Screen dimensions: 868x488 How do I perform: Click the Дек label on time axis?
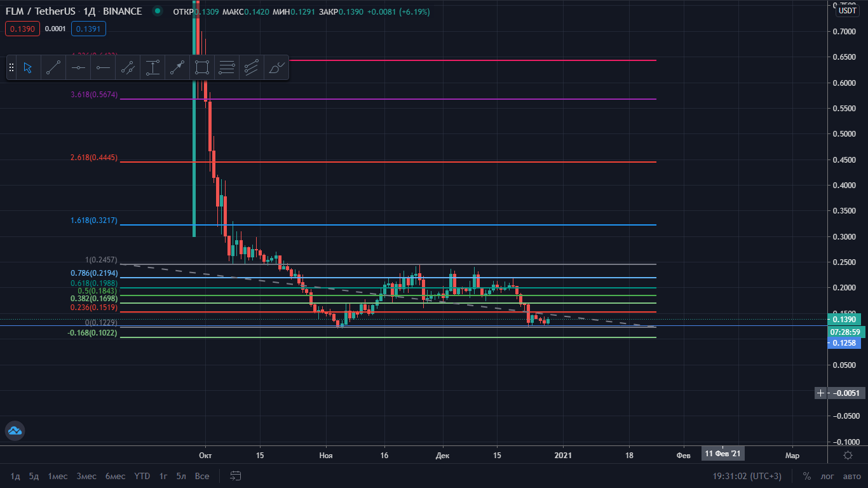[x=443, y=455]
